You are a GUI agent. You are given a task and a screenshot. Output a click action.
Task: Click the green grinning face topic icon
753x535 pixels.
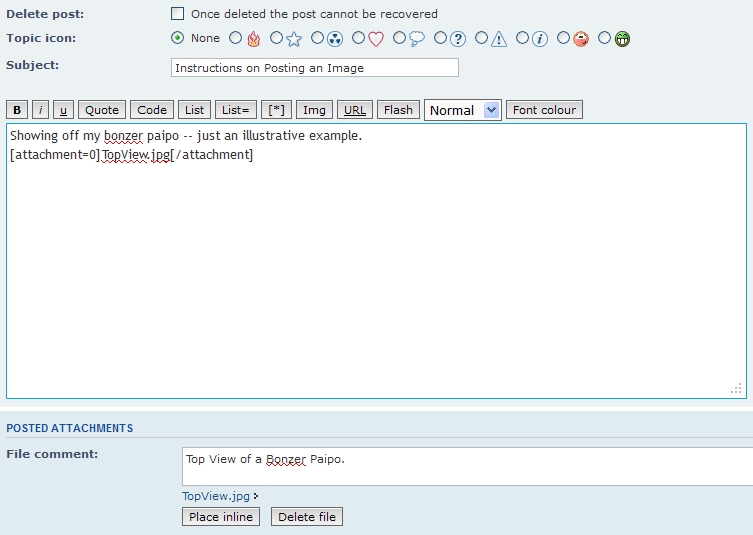pos(622,39)
